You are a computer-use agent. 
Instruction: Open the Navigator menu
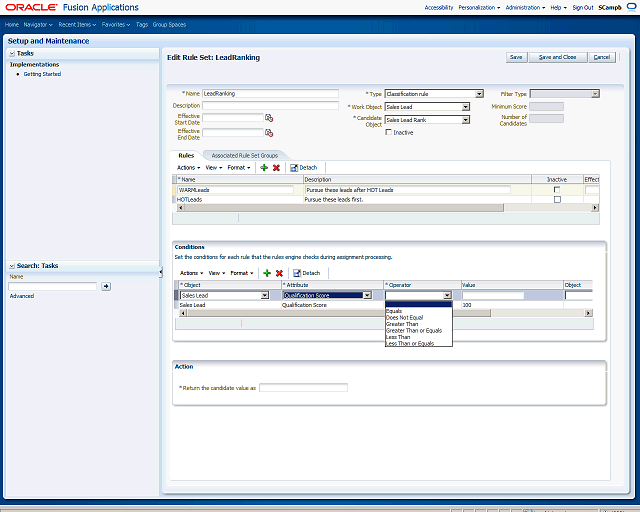click(38, 25)
